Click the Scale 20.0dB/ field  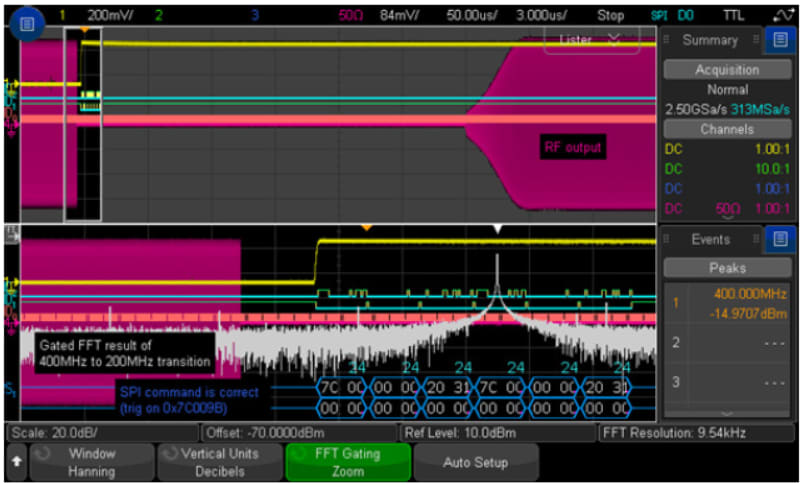(103, 433)
